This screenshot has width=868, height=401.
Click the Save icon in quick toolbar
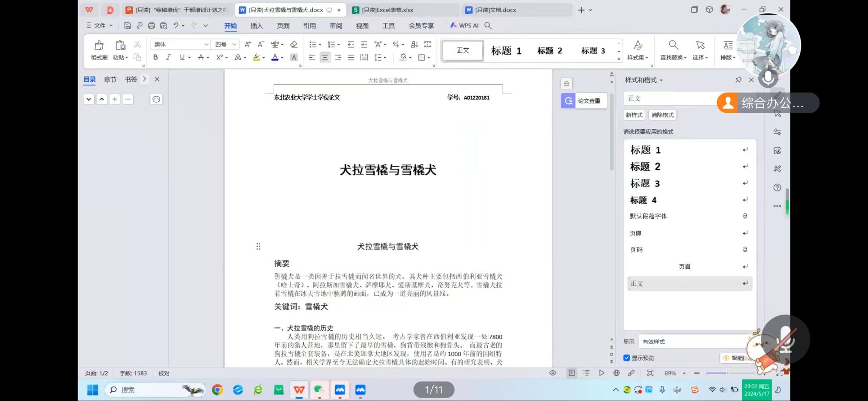[127, 25]
